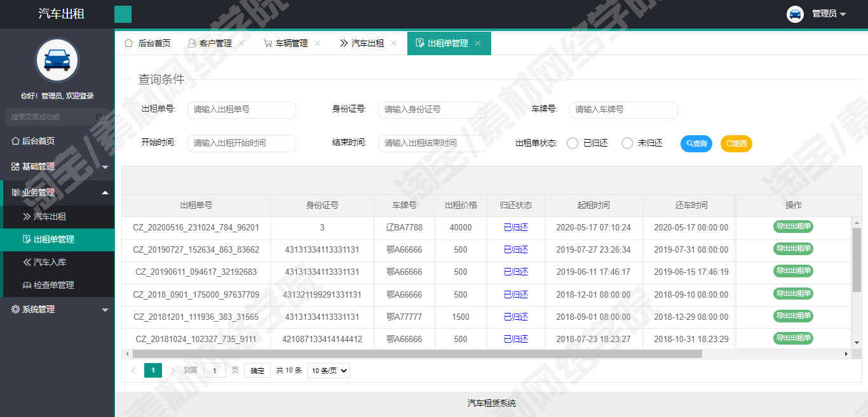
Task: Go to previous page arrow in pagination
Action: [133, 371]
